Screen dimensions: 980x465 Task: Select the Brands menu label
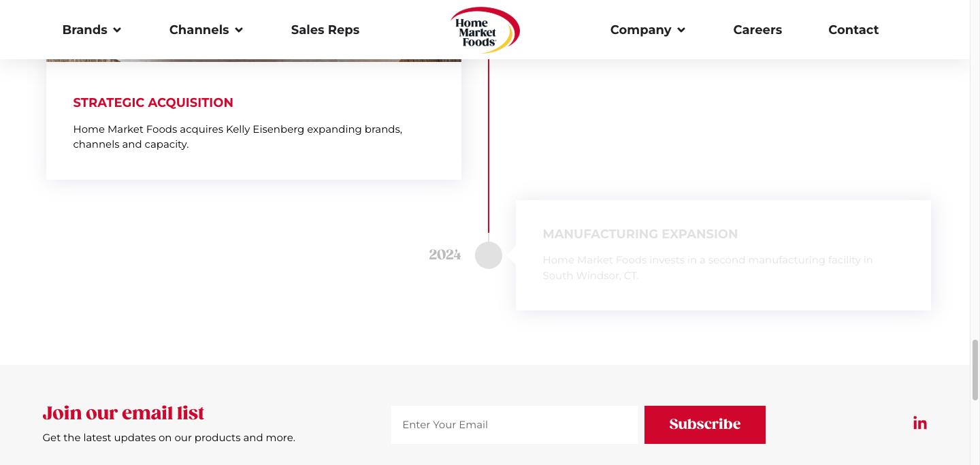coord(84,30)
